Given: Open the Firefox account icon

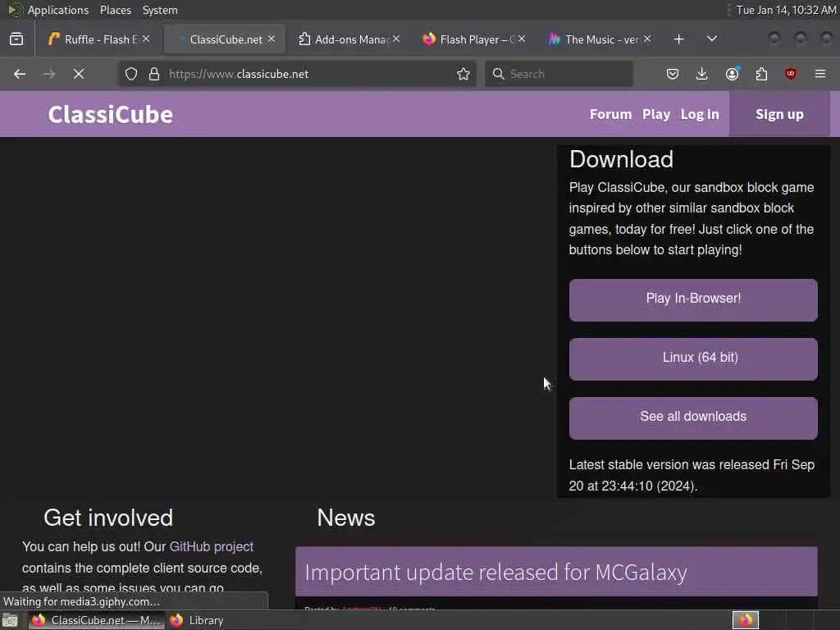Looking at the screenshot, I should click(733, 74).
